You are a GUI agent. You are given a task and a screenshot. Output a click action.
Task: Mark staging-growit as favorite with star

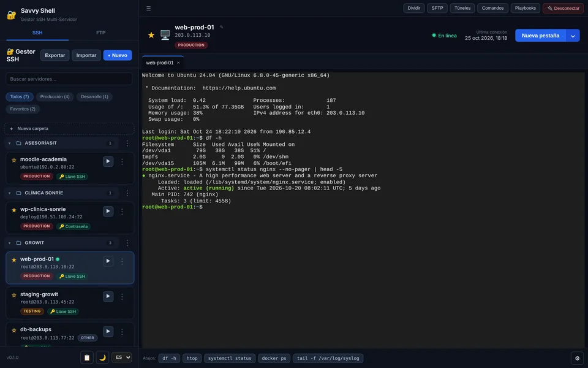pyautogui.click(x=14, y=296)
